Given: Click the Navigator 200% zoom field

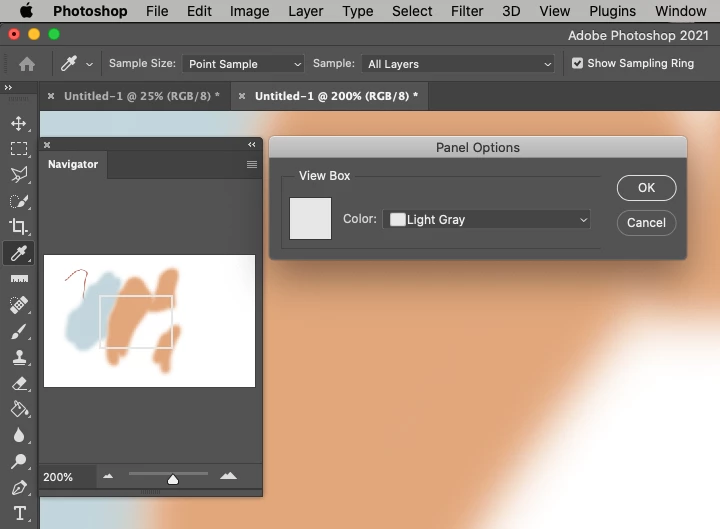Looking at the screenshot, I should click(68, 477).
